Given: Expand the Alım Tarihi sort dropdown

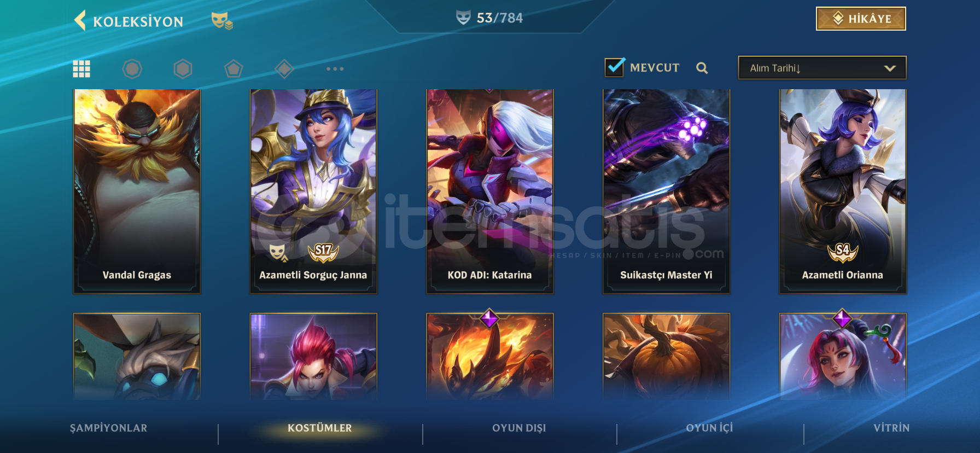Looking at the screenshot, I should (x=822, y=68).
